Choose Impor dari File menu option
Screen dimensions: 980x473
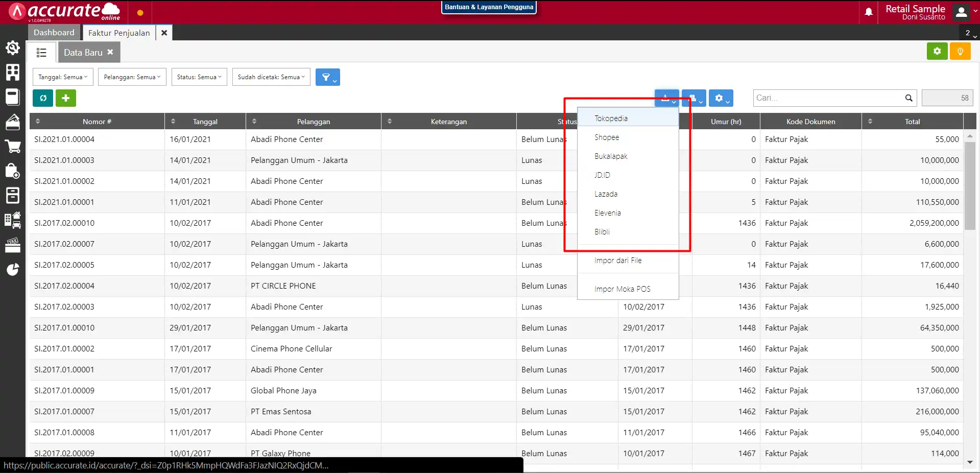click(628, 261)
